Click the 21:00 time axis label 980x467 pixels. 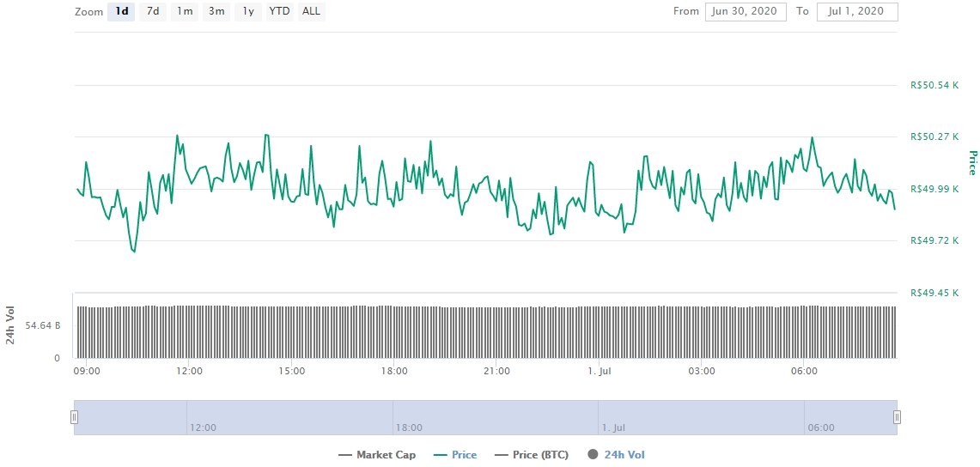click(497, 371)
